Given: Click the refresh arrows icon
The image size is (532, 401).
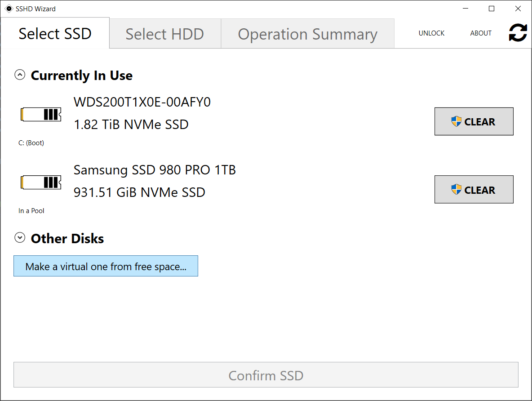Looking at the screenshot, I should coord(518,33).
